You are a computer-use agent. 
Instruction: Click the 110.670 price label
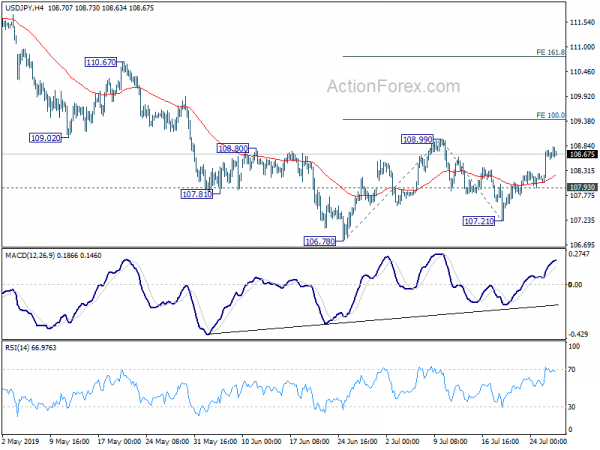pos(101,62)
